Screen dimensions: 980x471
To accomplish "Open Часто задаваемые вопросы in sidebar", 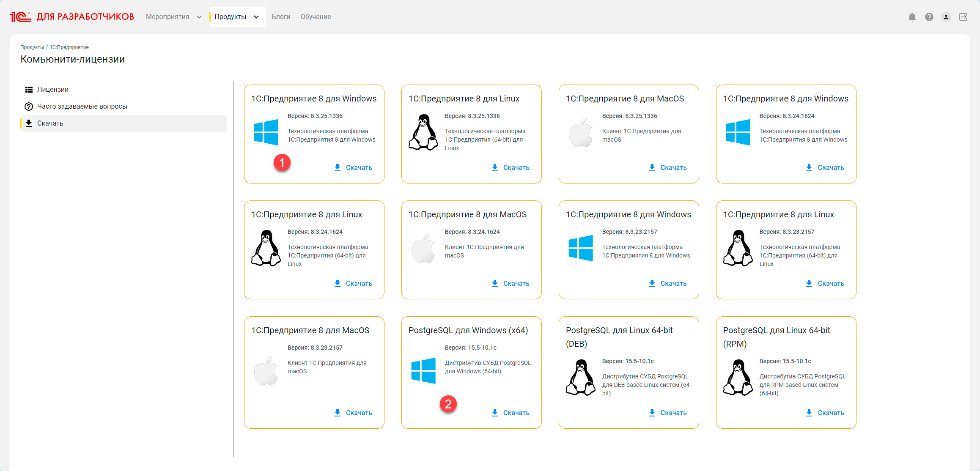I will (x=82, y=107).
